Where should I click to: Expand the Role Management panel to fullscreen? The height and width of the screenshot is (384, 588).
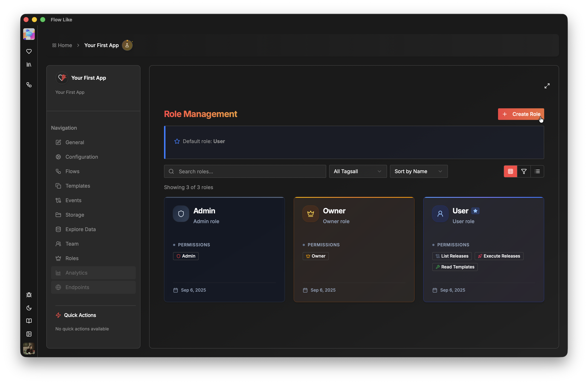pos(547,86)
